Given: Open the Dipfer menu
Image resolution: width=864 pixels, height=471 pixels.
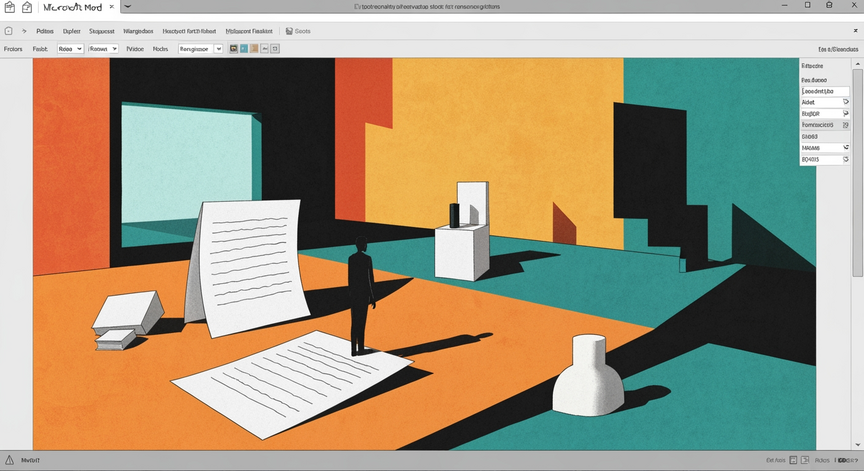Looking at the screenshot, I should coord(72,31).
